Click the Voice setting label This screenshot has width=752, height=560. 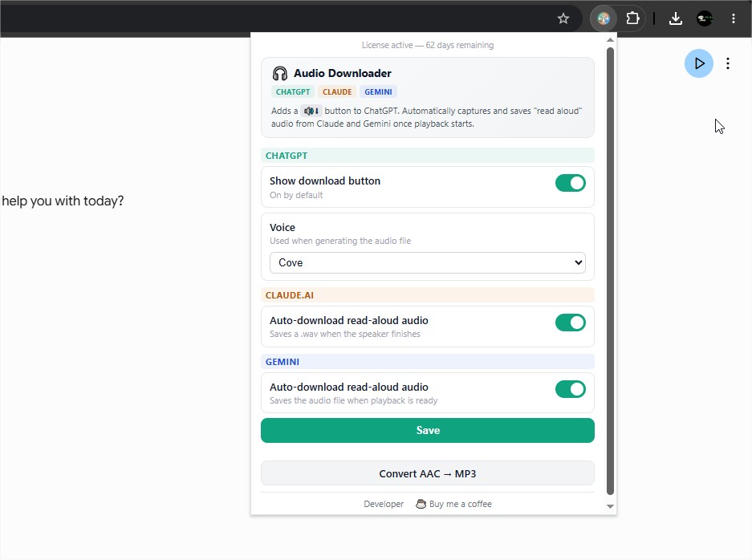(282, 227)
